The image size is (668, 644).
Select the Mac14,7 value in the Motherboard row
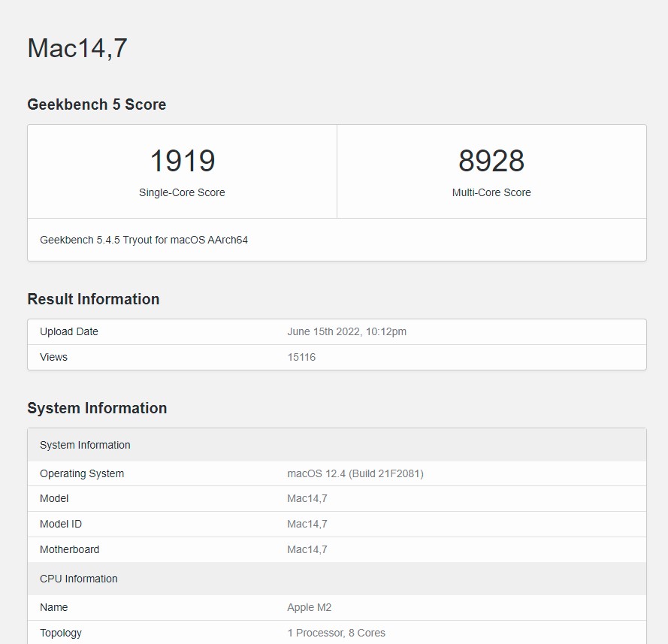[x=307, y=549]
